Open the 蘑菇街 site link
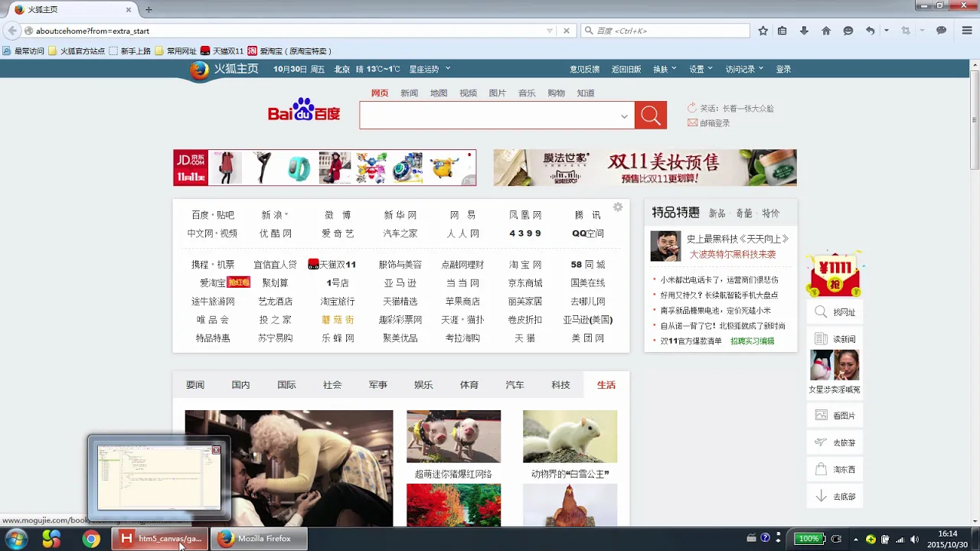980x551 pixels. 338,319
